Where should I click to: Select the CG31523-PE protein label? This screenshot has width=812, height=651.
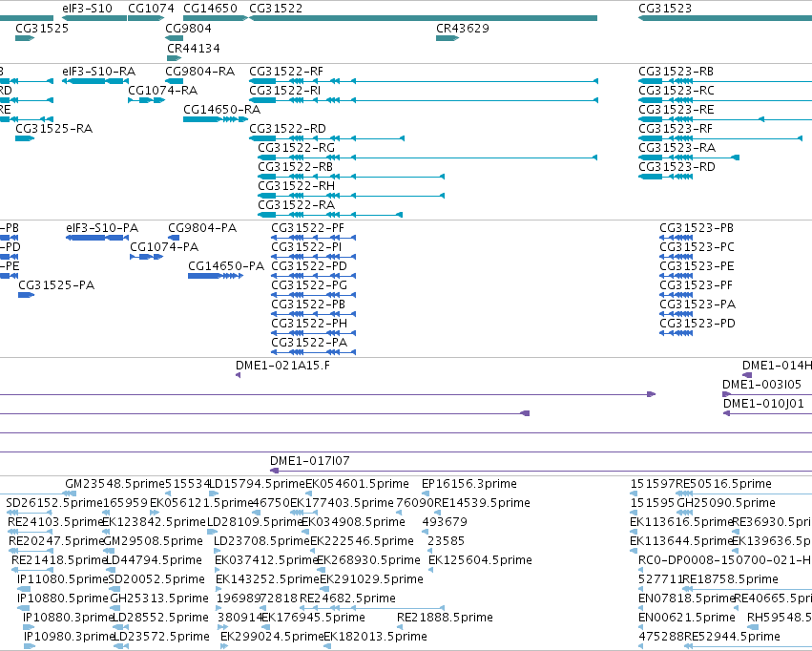click(697, 266)
